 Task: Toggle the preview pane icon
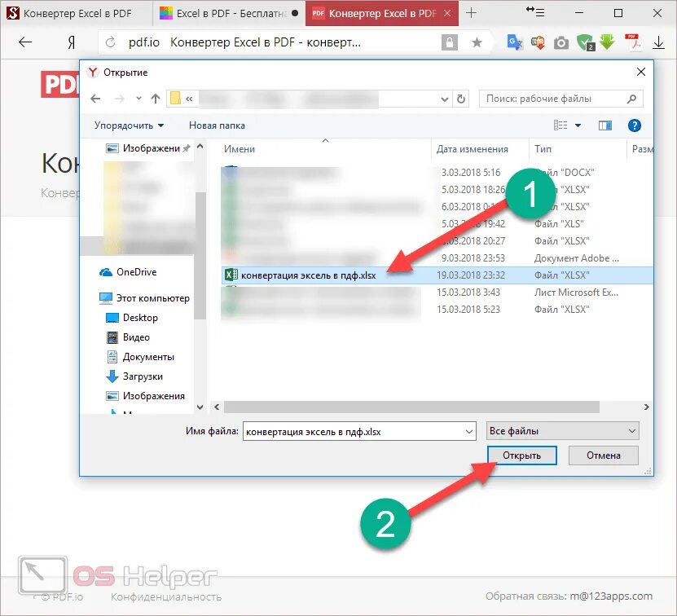pos(604,125)
